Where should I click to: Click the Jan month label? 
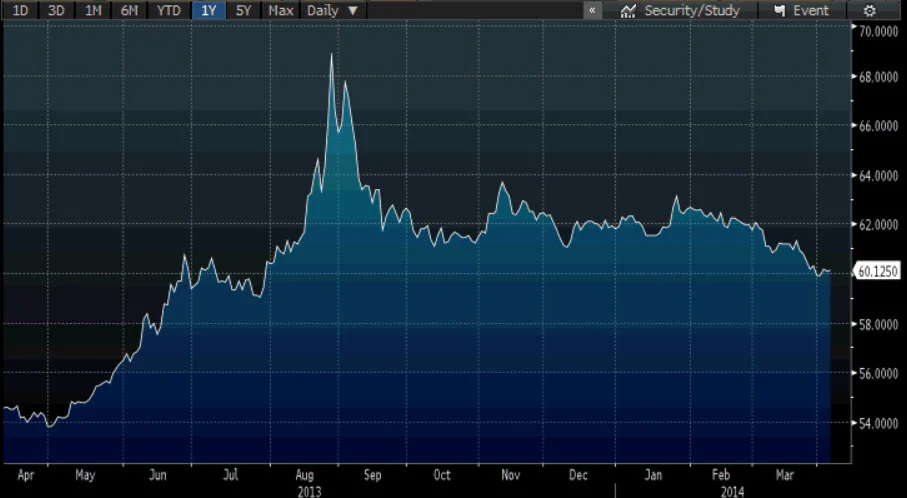(653, 475)
